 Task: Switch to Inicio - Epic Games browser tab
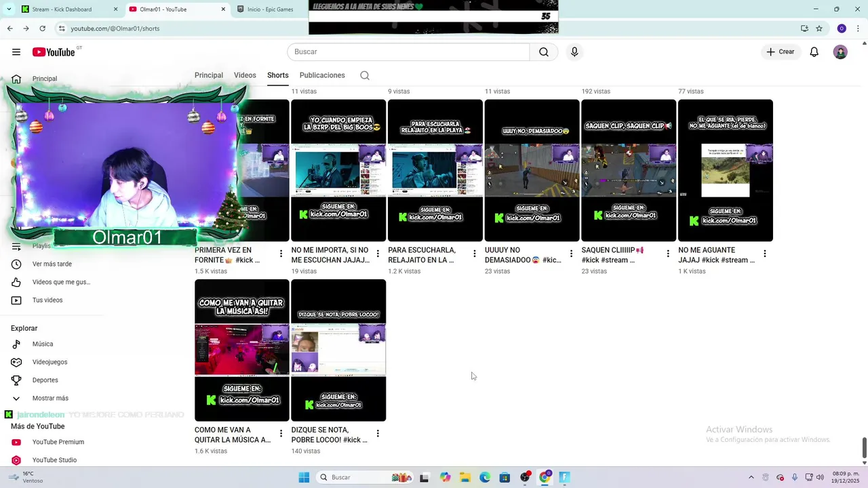point(270,9)
